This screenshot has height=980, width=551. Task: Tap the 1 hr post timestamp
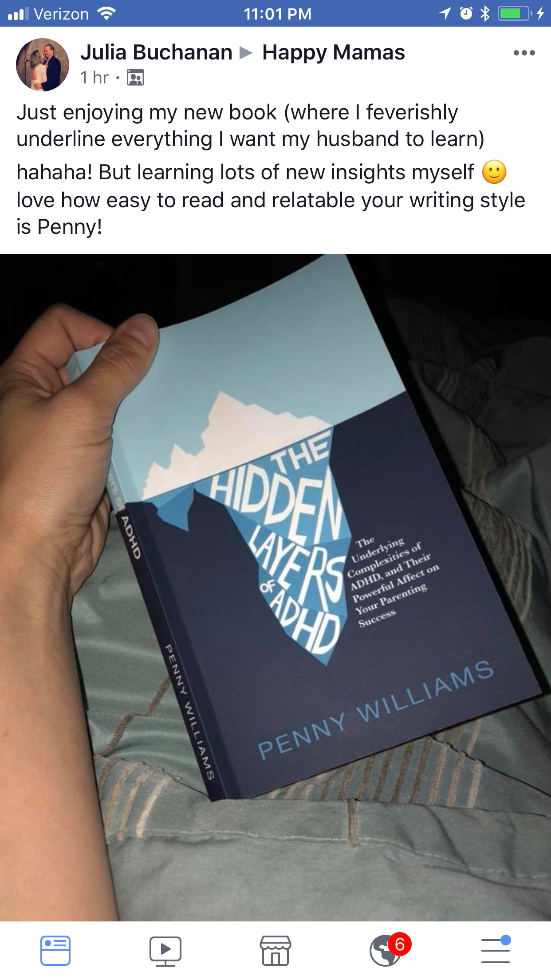click(x=94, y=78)
